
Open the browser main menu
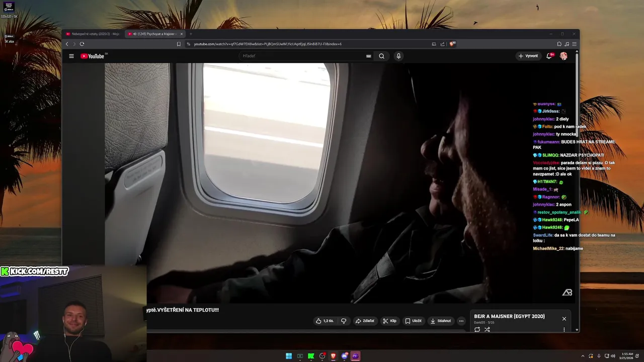(574, 44)
